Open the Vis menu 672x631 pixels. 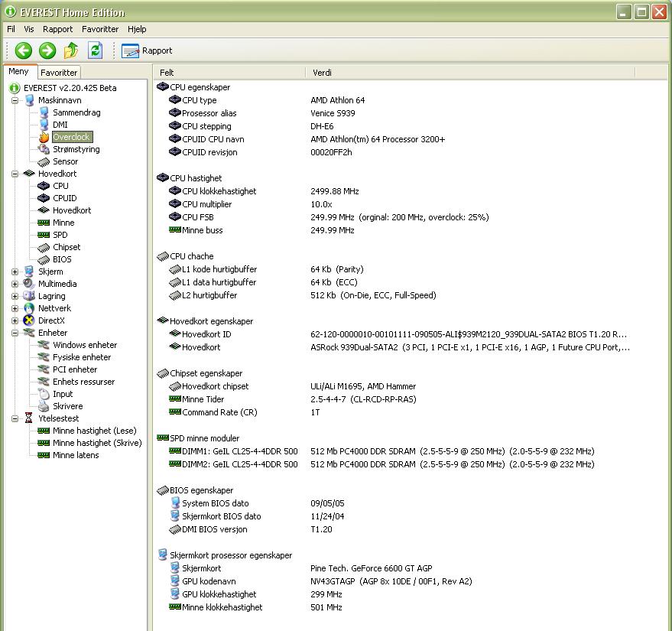[x=29, y=29]
